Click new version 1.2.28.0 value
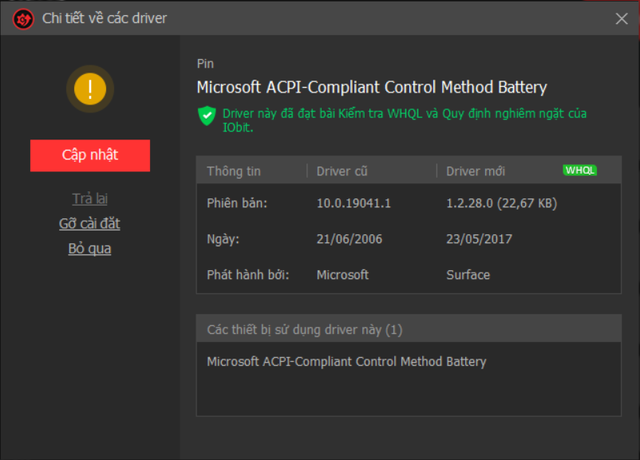 point(501,203)
